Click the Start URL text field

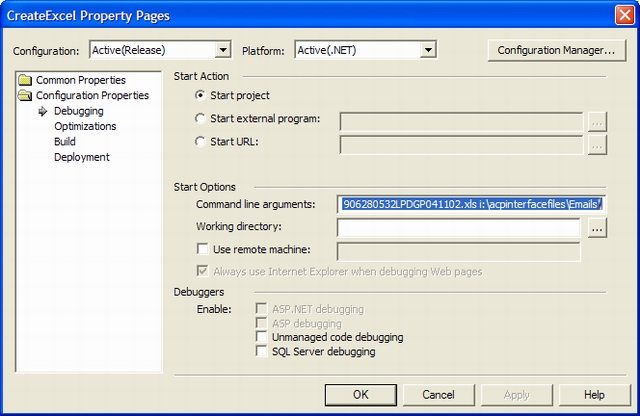(461, 145)
